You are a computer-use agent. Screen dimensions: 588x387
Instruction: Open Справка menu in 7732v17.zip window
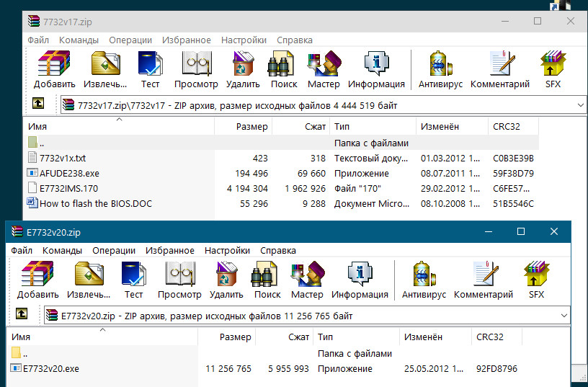click(295, 40)
